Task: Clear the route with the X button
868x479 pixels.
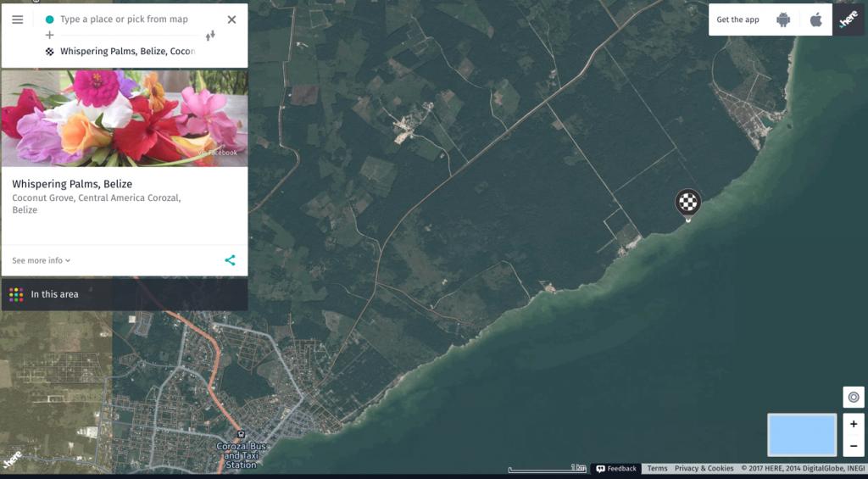Action: 231,19
